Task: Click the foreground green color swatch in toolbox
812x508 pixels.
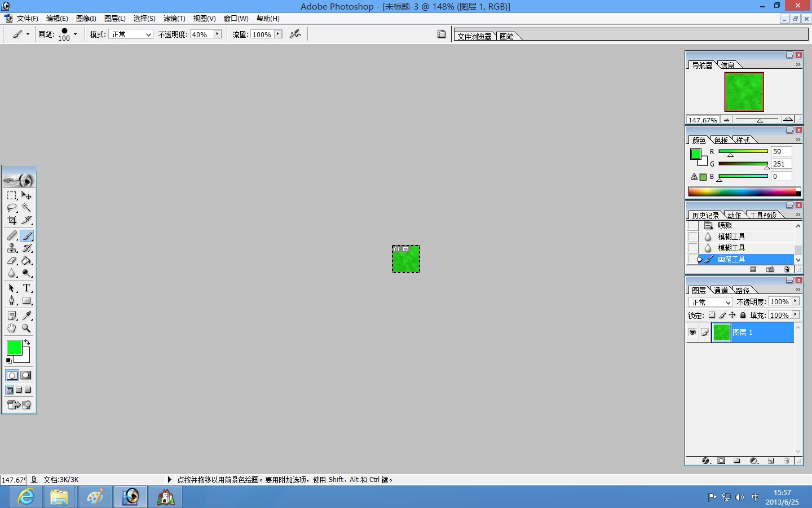Action: pyautogui.click(x=14, y=348)
